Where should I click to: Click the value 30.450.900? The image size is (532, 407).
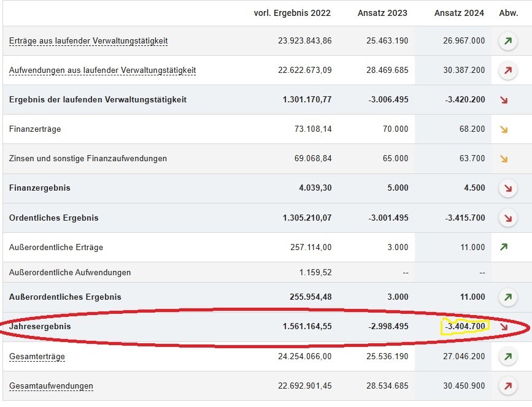tap(464, 386)
